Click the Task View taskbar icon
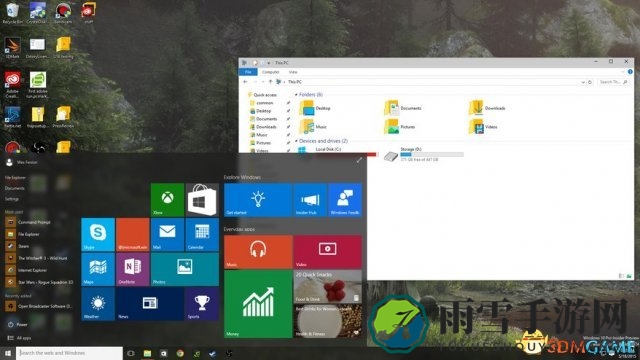 tap(131, 353)
